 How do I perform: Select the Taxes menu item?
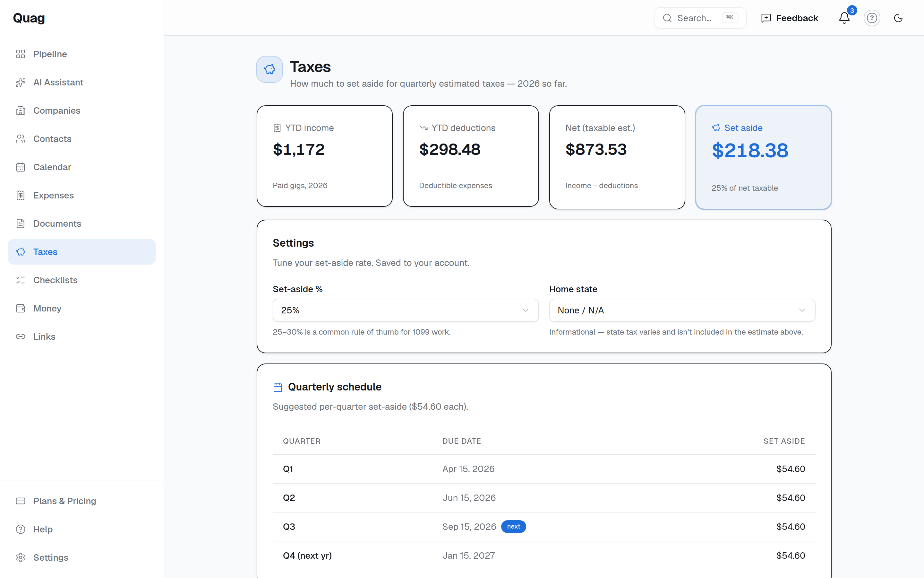82,252
